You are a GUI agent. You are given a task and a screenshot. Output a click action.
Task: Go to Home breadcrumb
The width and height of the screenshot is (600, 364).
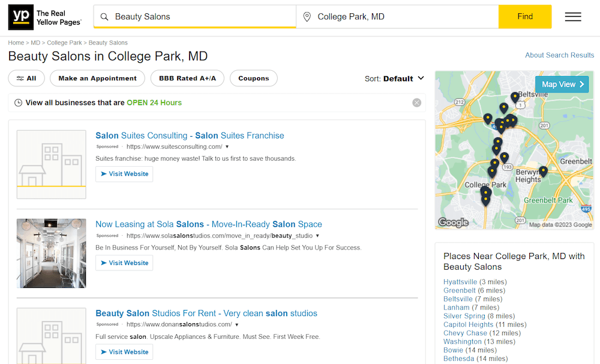(16, 43)
